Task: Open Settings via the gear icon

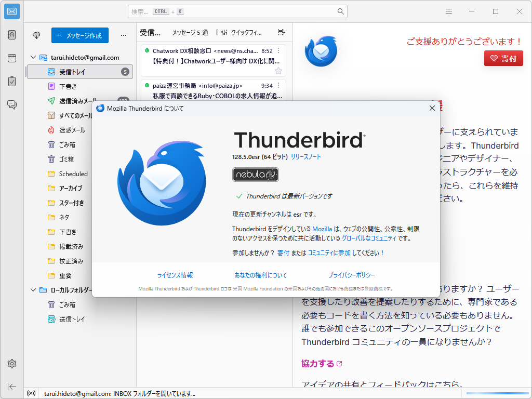Action: (x=11, y=364)
